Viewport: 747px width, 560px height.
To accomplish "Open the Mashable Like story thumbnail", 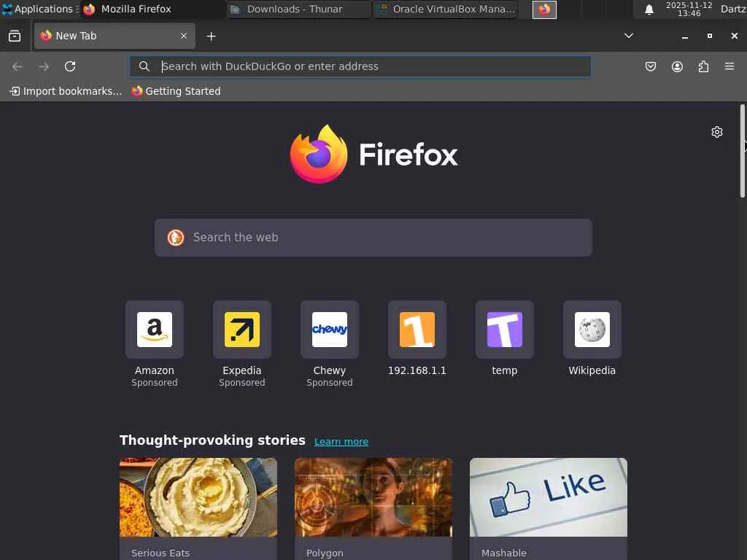I will click(x=549, y=497).
